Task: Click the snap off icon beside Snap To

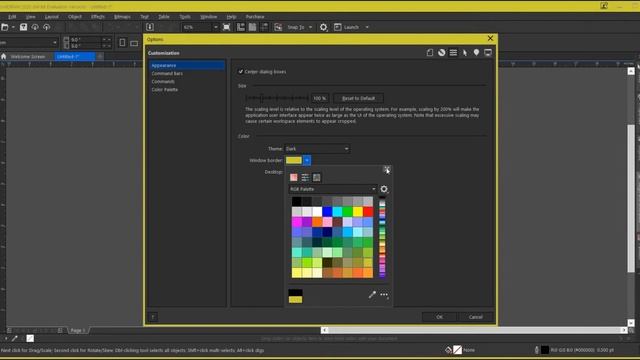Action: [x=278, y=27]
